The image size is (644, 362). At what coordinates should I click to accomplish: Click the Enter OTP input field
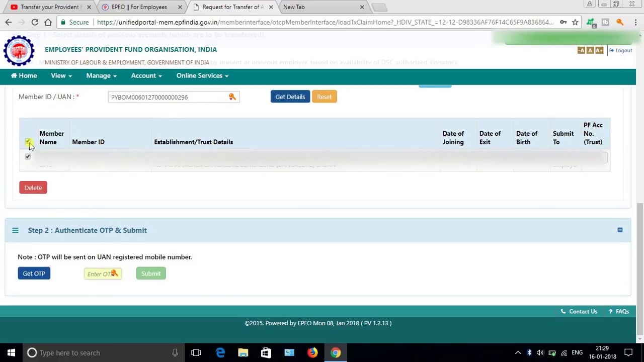click(103, 274)
